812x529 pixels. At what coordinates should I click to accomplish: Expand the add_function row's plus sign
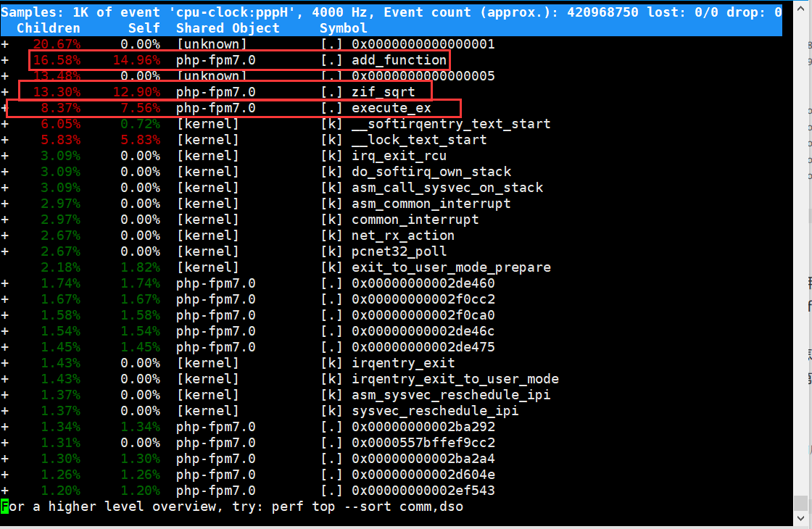(4, 60)
